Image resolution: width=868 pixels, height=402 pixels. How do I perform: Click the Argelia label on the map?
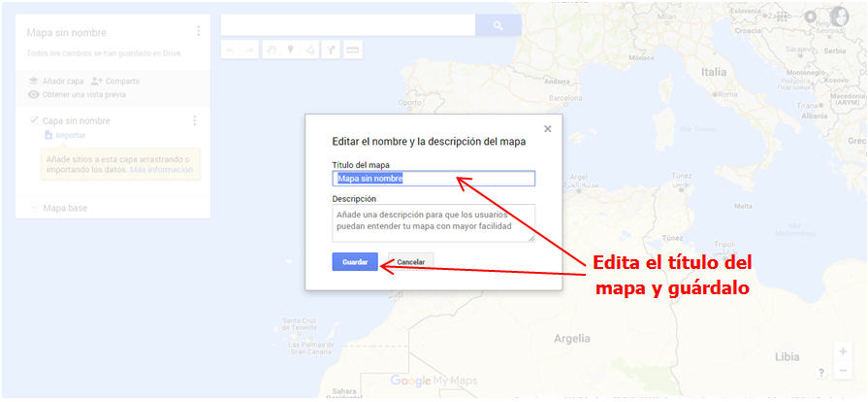click(x=572, y=338)
